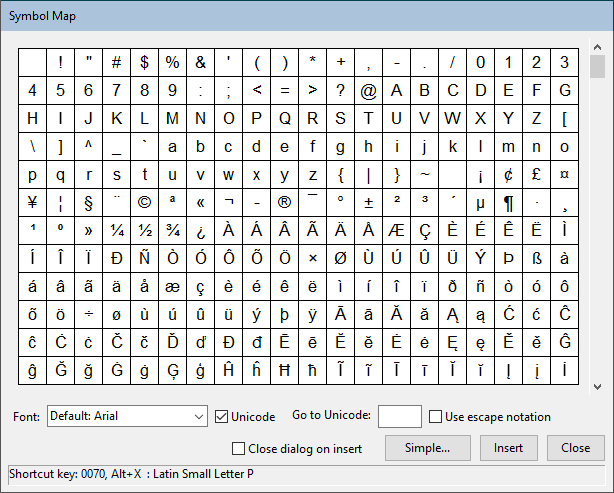Select the inverted question mark ¿
Image resolution: width=614 pixels, height=493 pixels.
(200, 230)
